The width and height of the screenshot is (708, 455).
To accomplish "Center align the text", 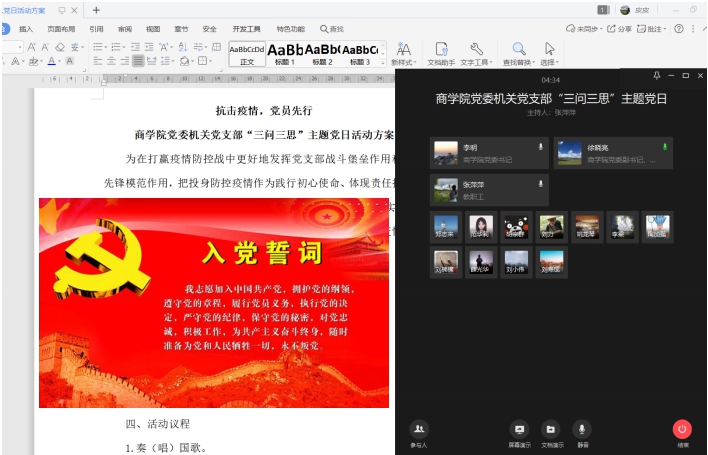I will coord(111,60).
